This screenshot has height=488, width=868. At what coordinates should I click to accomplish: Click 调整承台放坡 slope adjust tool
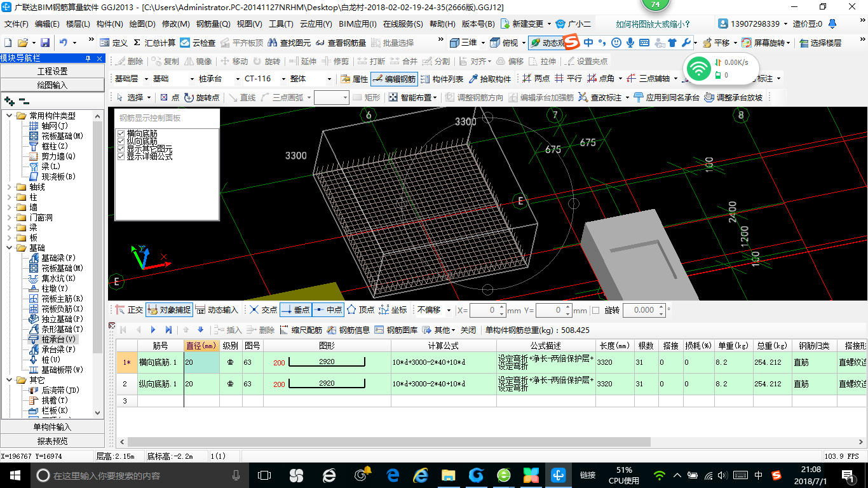(733, 97)
